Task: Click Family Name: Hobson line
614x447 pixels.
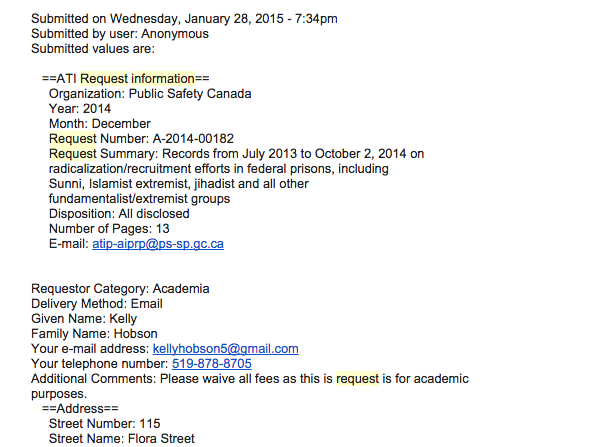Action: point(94,333)
